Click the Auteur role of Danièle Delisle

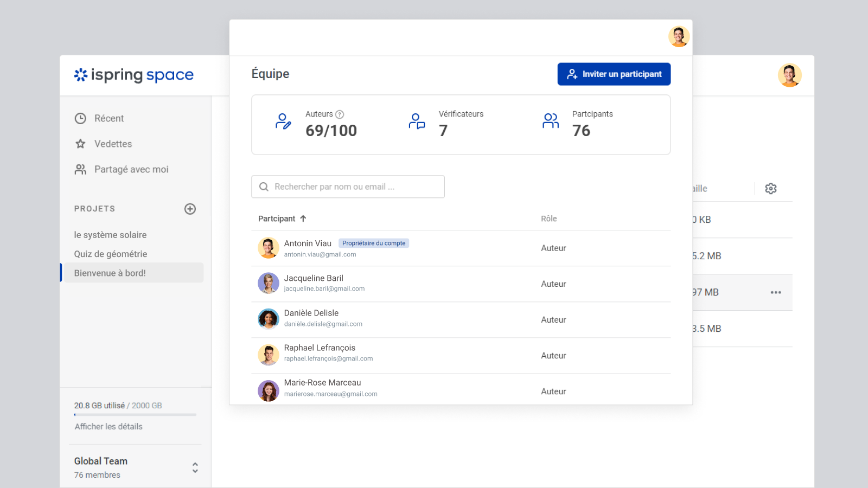pos(553,320)
